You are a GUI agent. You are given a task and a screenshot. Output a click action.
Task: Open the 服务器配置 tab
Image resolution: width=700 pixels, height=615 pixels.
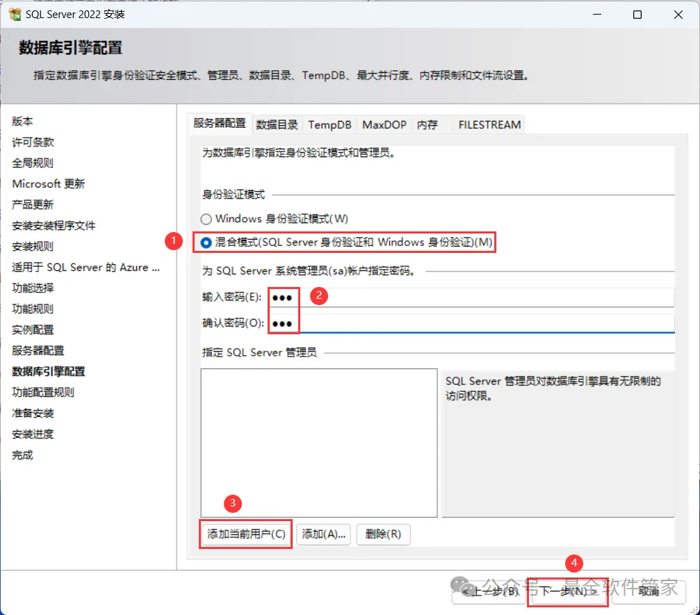[219, 124]
